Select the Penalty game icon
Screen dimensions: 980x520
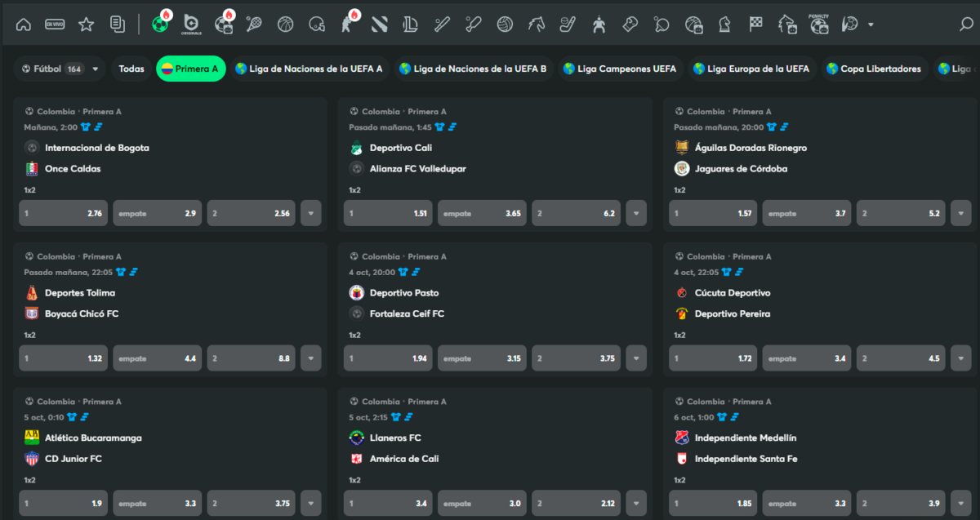819,24
